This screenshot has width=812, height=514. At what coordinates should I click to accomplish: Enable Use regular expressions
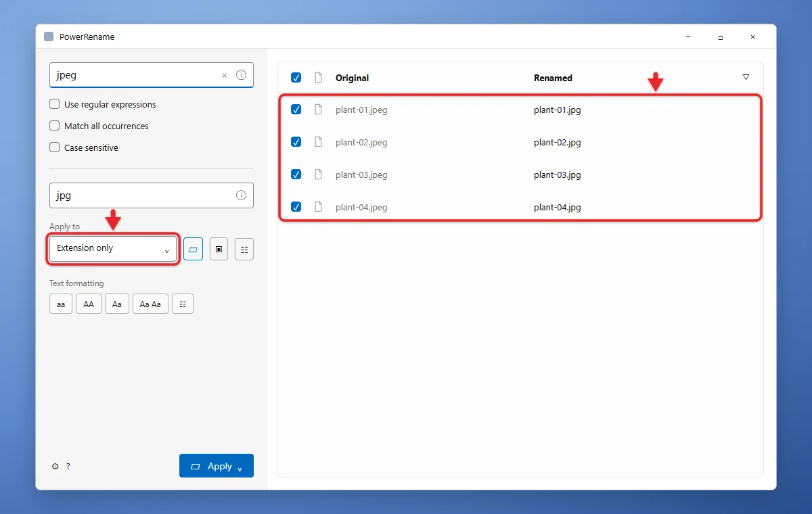(55, 105)
